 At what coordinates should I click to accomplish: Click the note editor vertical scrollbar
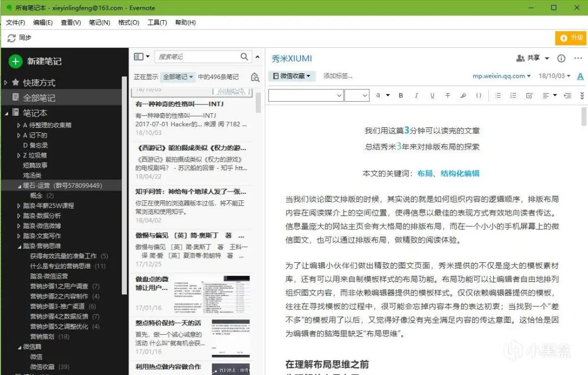tap(584, 116)
